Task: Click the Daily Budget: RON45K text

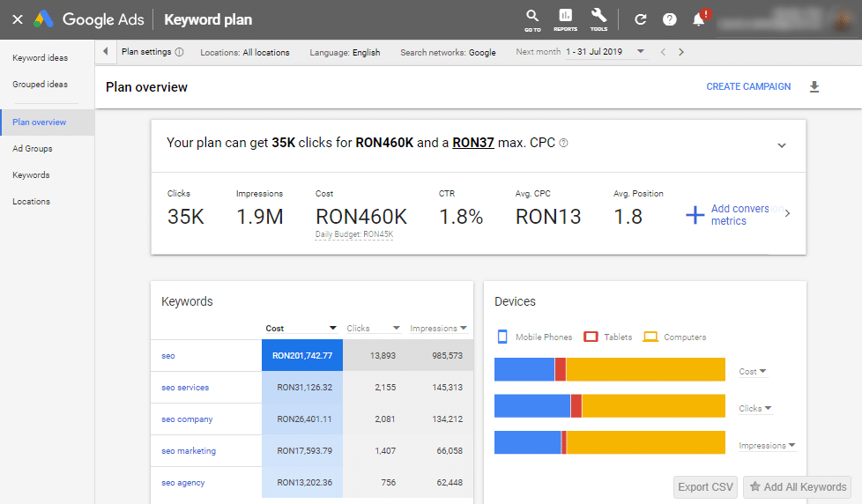Action: tap(354, 234)
